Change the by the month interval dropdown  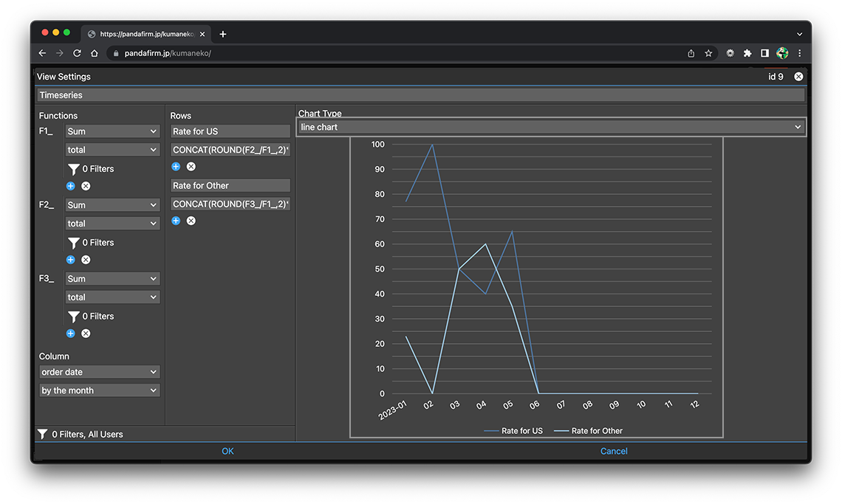coord(99,390)
